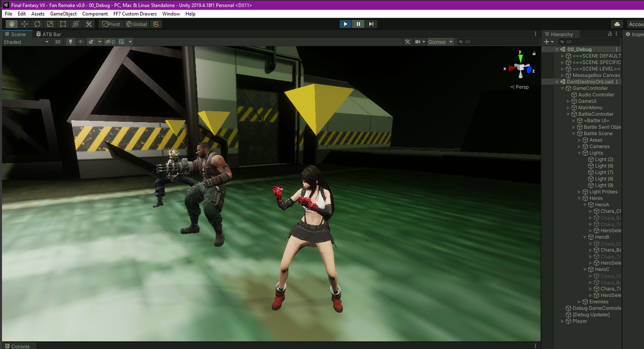Select the Rotate tool
This screenshot has height=349, width=644.
[37, 24]
